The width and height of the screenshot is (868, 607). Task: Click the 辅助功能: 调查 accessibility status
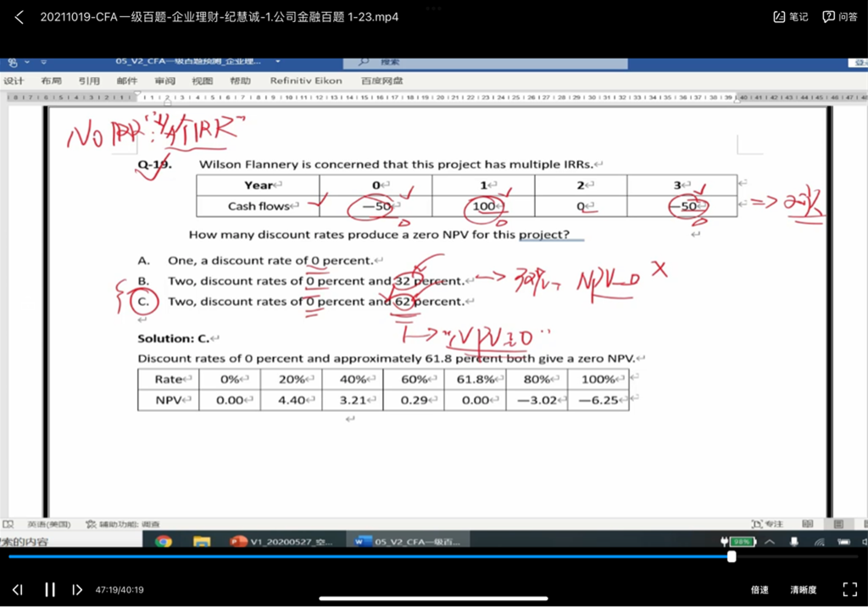123,524
